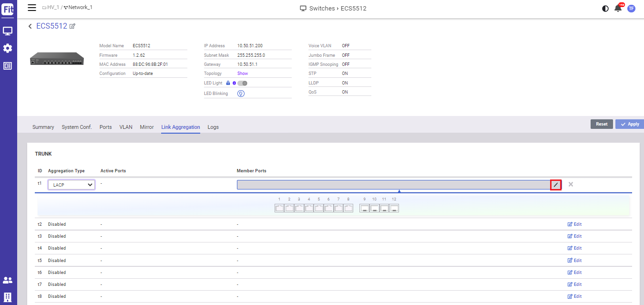Click the Show topology link
This screenshot has width=644, height=305.
pos(243,74)
